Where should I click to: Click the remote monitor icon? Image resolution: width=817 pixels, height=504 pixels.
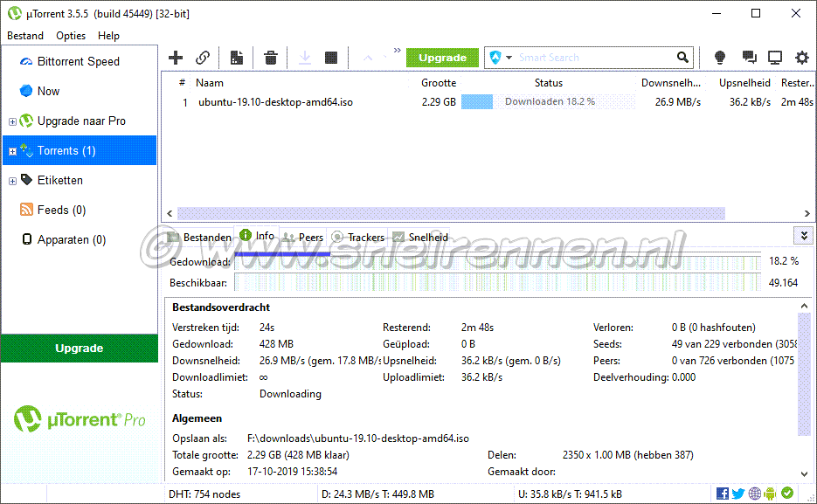click(775, 58)
